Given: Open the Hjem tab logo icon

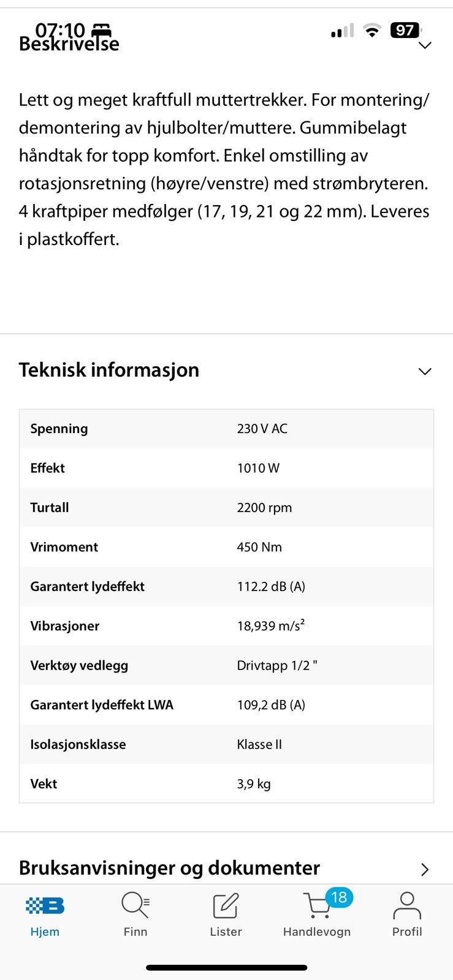Looking at the screenshot, I should click(x=45, y=905).
